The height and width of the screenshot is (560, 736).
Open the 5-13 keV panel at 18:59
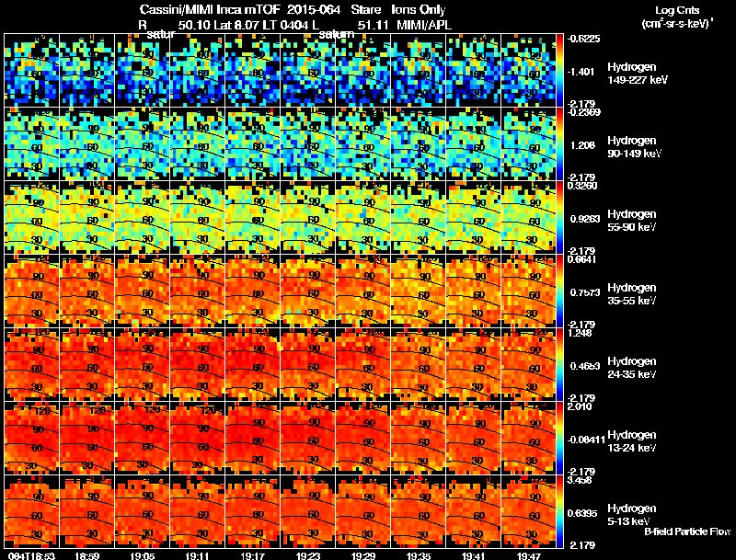point(86,512)
